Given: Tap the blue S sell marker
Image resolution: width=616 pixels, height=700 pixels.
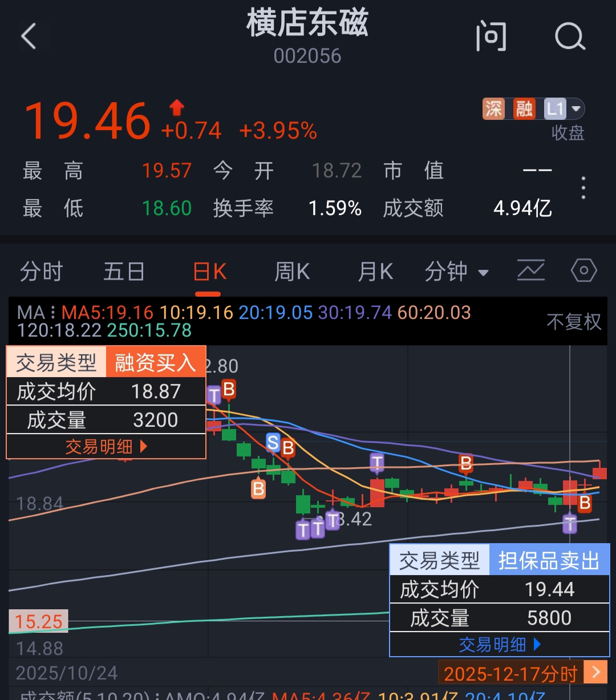Looking at the screenshot, I should (x=273, y=442).
